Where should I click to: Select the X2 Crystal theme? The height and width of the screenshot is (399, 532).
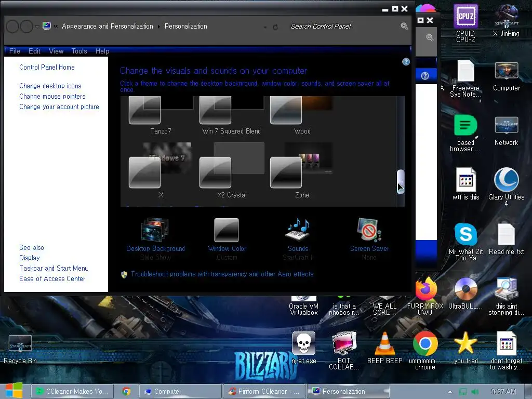coord(231,170)
